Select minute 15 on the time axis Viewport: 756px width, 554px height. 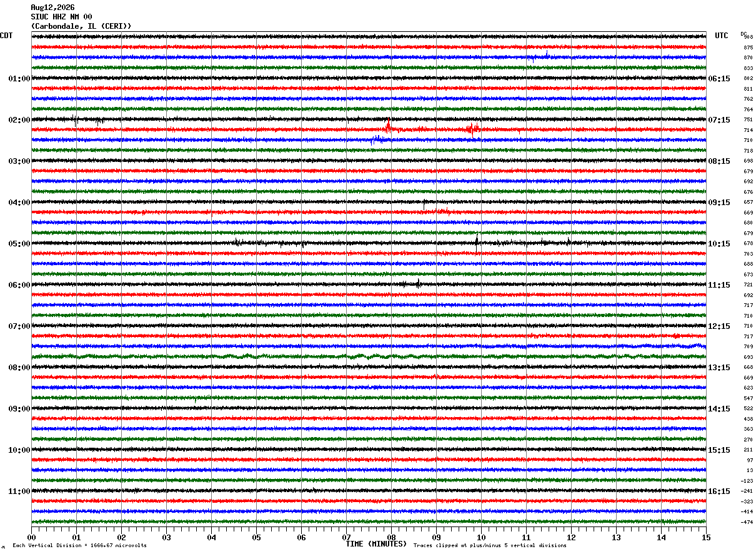[706, 537]
